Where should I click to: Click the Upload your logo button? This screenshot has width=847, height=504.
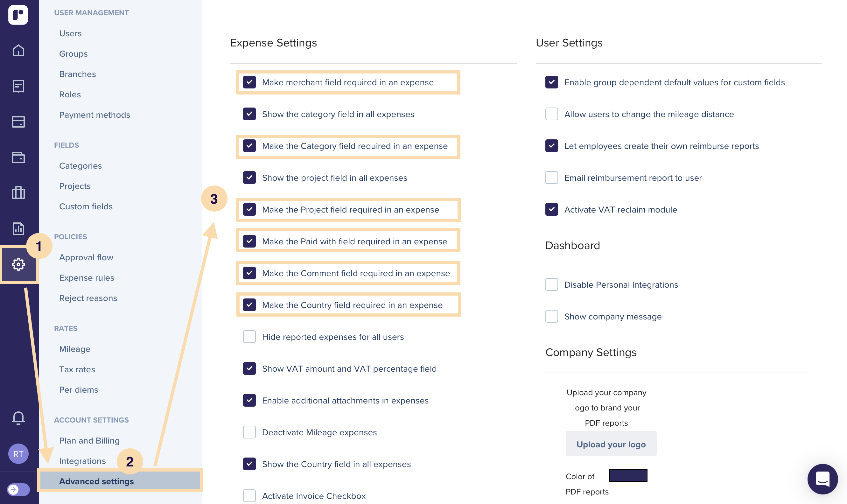[611, 444]
